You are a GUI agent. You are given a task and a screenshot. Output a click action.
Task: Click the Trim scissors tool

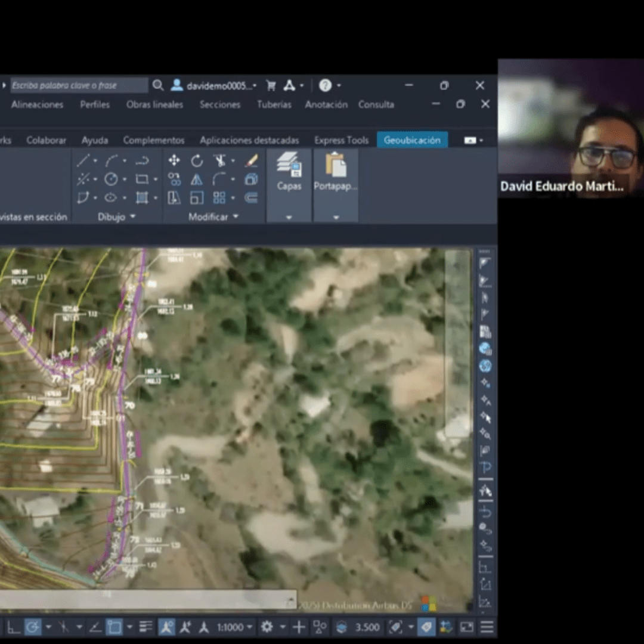220,160
